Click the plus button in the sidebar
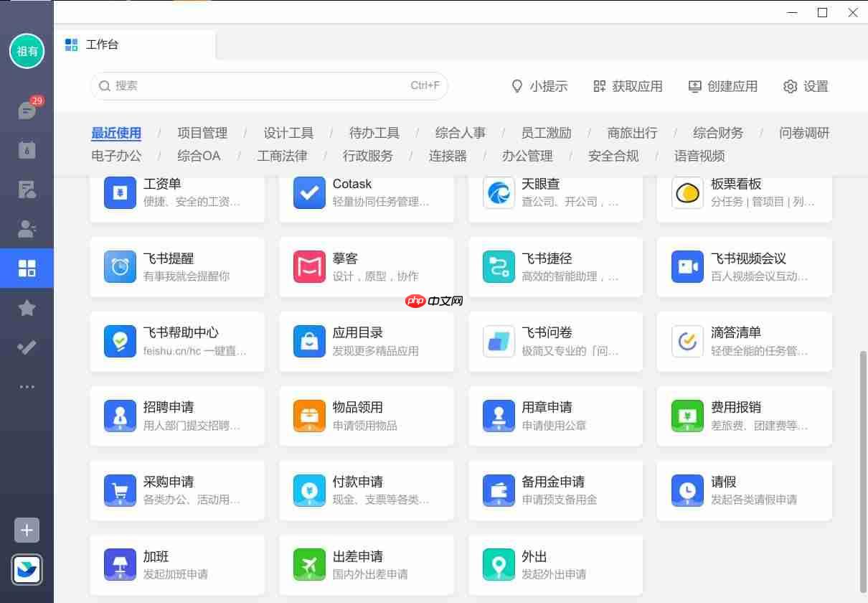Screen dimensions: 868x603 point(27,530)
